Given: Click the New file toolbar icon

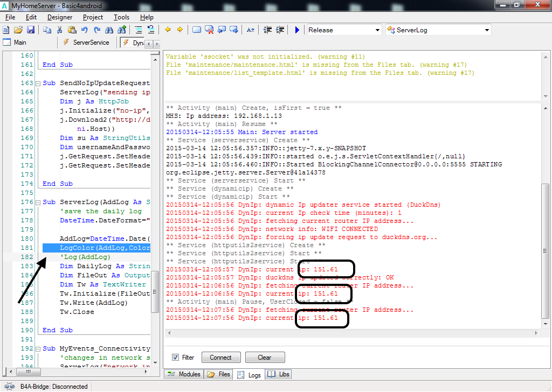Looking at the screenshot, I should coord(7,30).
